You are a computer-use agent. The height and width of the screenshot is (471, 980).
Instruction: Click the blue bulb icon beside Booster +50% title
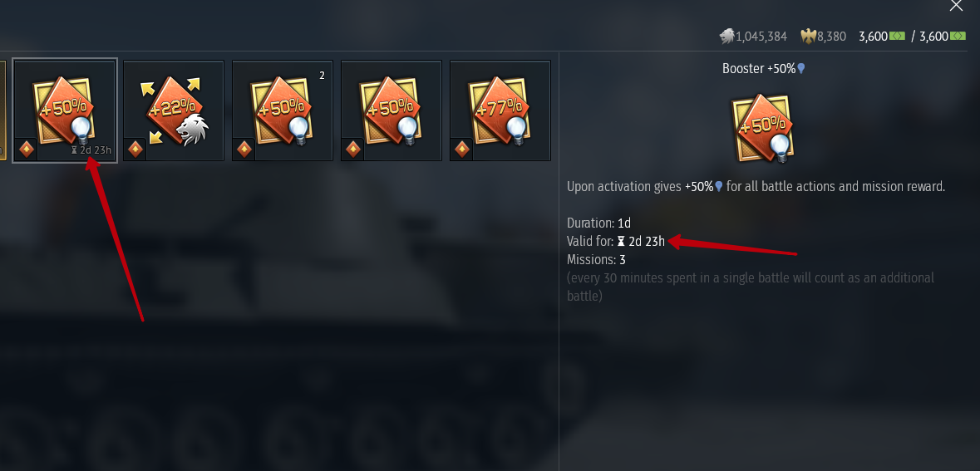(x=801, y=69)
